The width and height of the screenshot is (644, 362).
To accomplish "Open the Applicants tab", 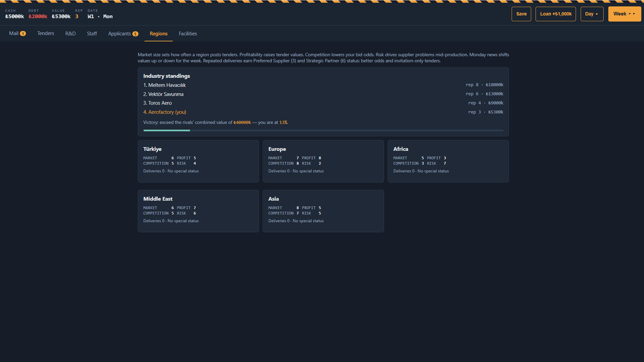I will coord(123,34).
